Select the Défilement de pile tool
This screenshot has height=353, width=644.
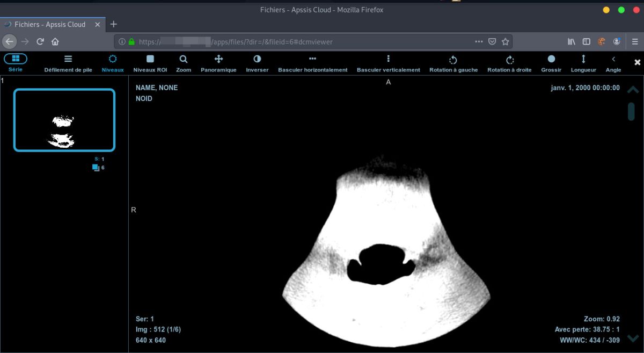(x=68, y=63)
